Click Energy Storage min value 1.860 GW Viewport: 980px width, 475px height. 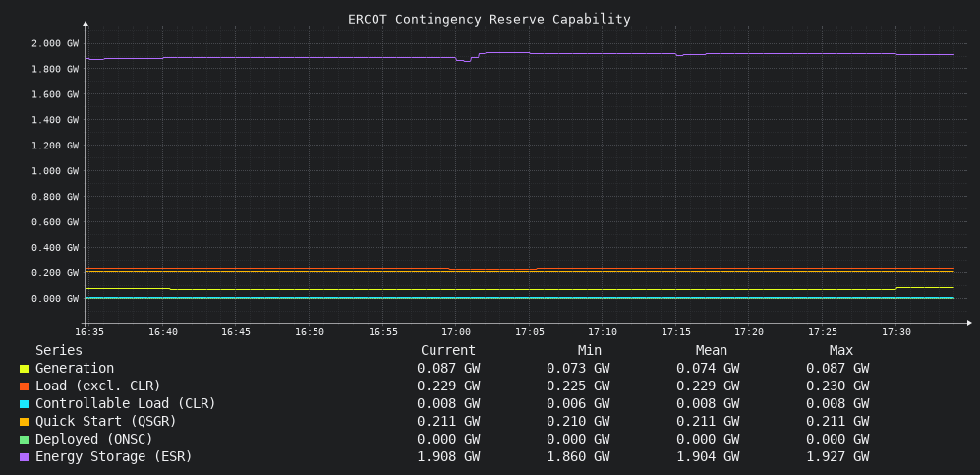point(578,456)
